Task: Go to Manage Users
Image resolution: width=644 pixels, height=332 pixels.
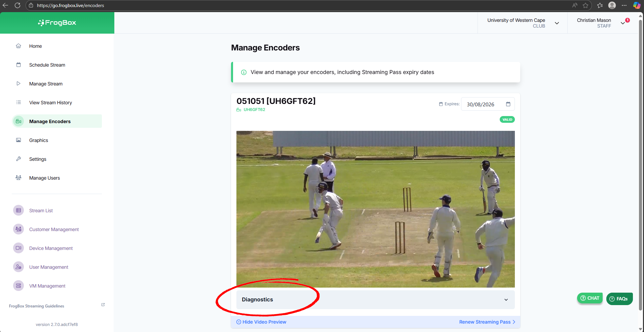Action: 44,178
